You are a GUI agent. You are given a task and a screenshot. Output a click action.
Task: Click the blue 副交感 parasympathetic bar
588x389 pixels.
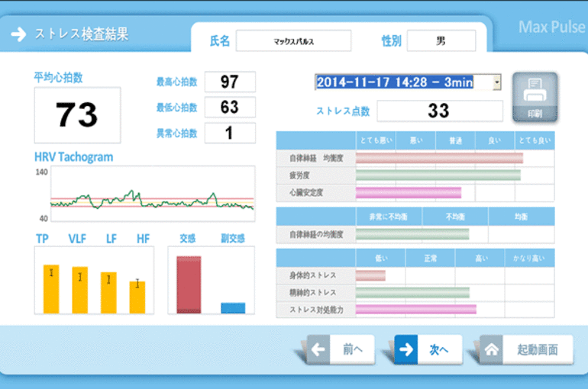click(233, 308)
